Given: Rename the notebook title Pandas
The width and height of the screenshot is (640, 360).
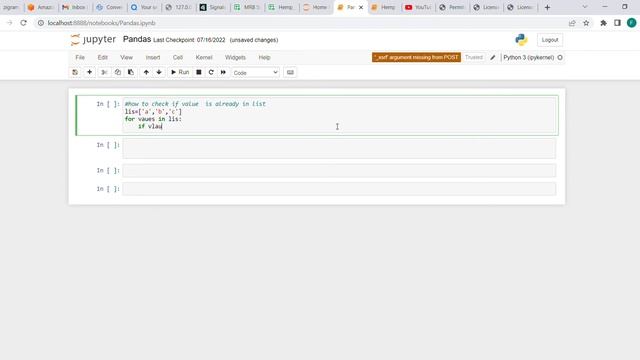Looking at the screenshot, I should pos(137,39).
